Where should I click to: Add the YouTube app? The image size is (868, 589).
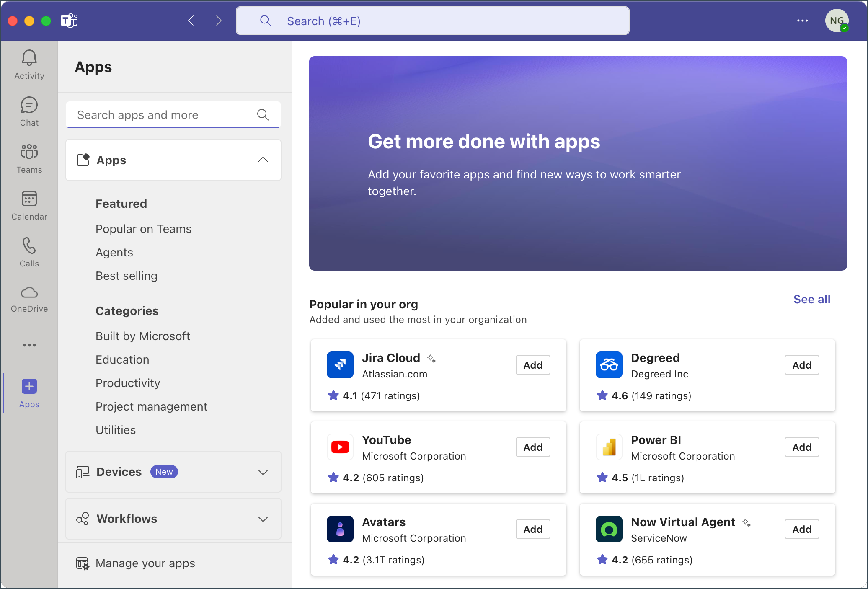(532, 447)
